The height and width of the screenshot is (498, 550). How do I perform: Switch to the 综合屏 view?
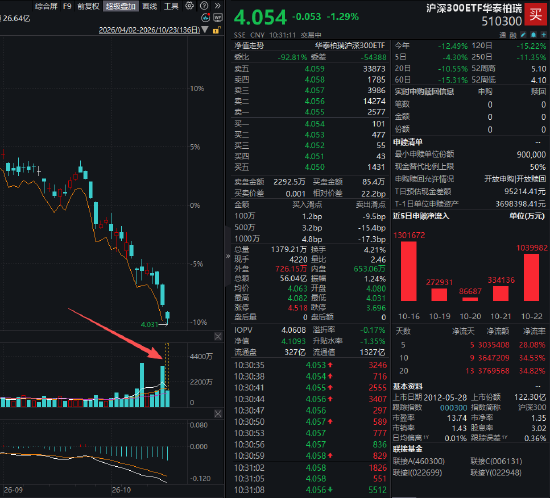(46, 6)
